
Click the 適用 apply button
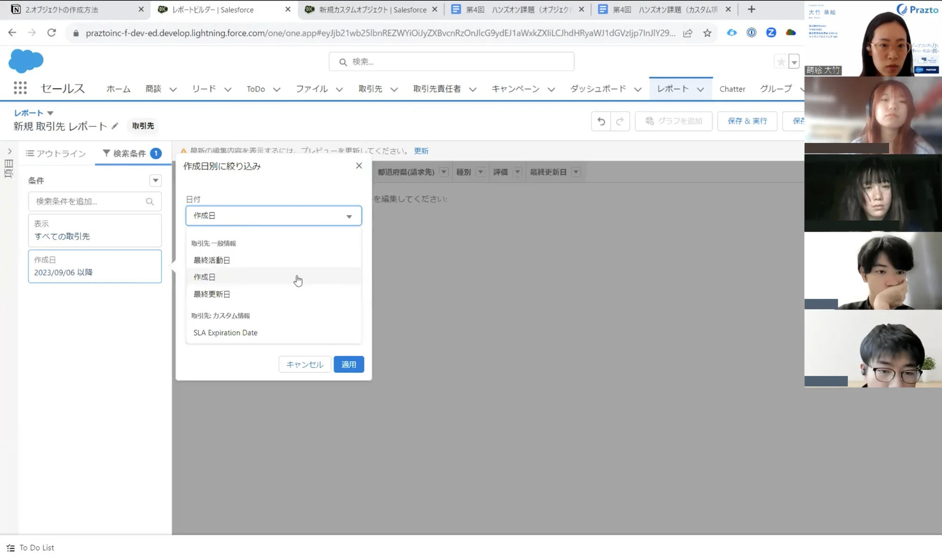[x=349, y=364]
